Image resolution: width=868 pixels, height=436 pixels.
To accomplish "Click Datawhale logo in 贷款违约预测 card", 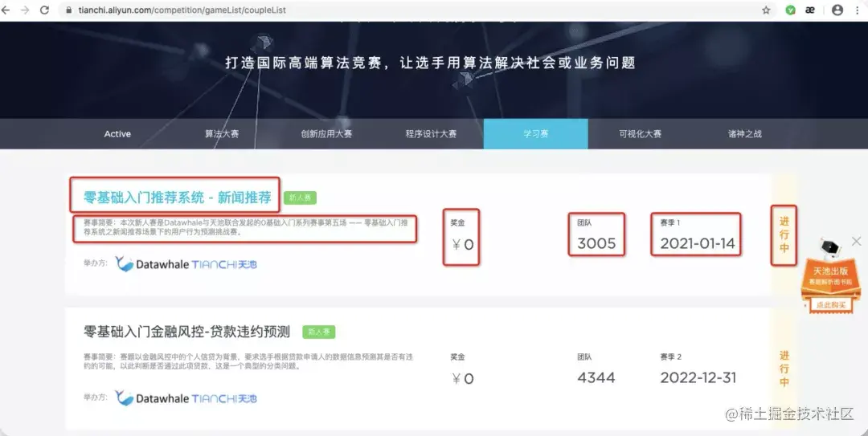I will pyautogui.click(x=152, y=398).
